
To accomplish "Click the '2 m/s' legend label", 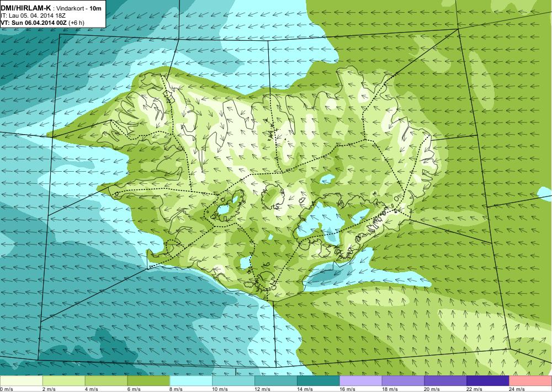I will (x=49, y=389).
